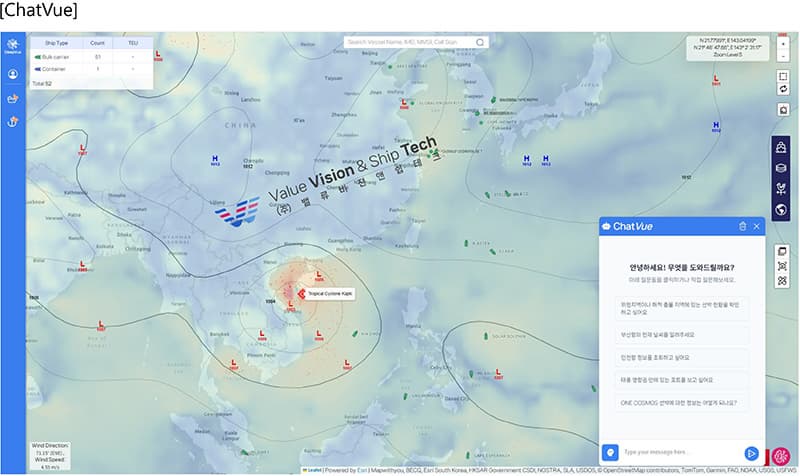Clear chat with the trash icon
Viewport: 800px width, 476px height.
(x=742, y=227)
